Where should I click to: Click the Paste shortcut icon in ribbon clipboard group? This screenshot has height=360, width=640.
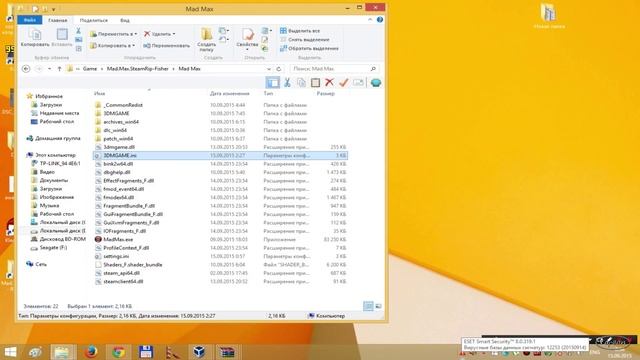78,49
